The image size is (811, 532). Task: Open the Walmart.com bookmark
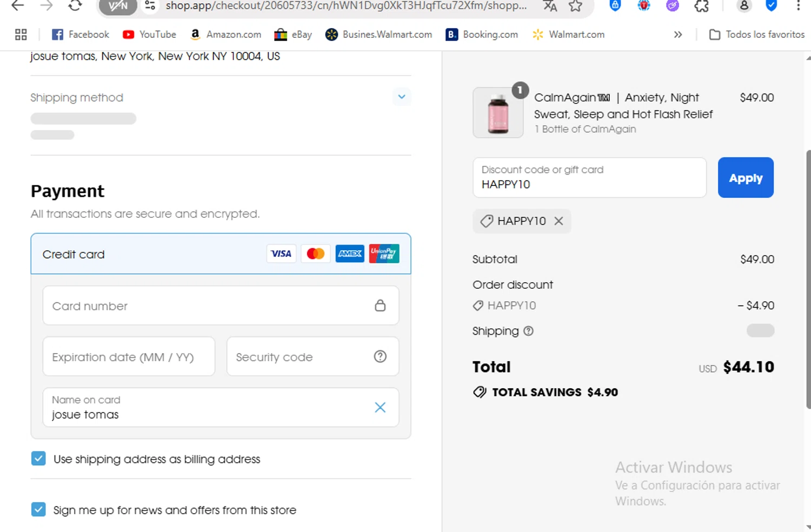[568, 35]
